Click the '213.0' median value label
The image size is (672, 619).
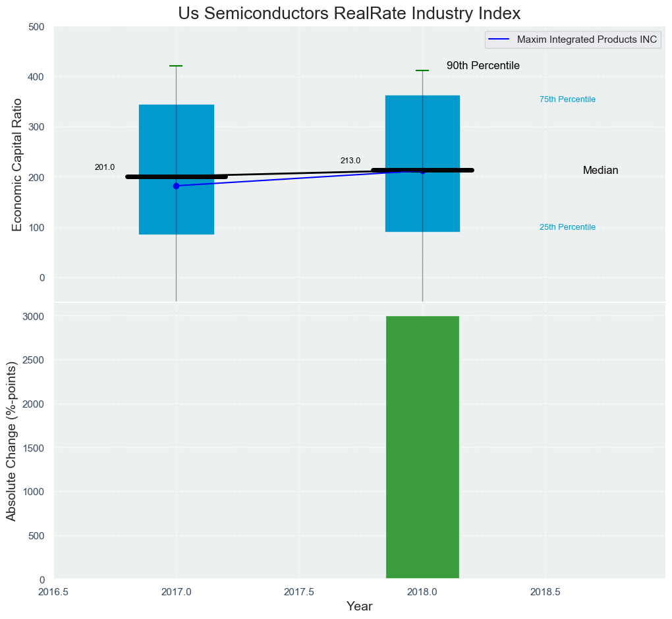click(350, 161)
